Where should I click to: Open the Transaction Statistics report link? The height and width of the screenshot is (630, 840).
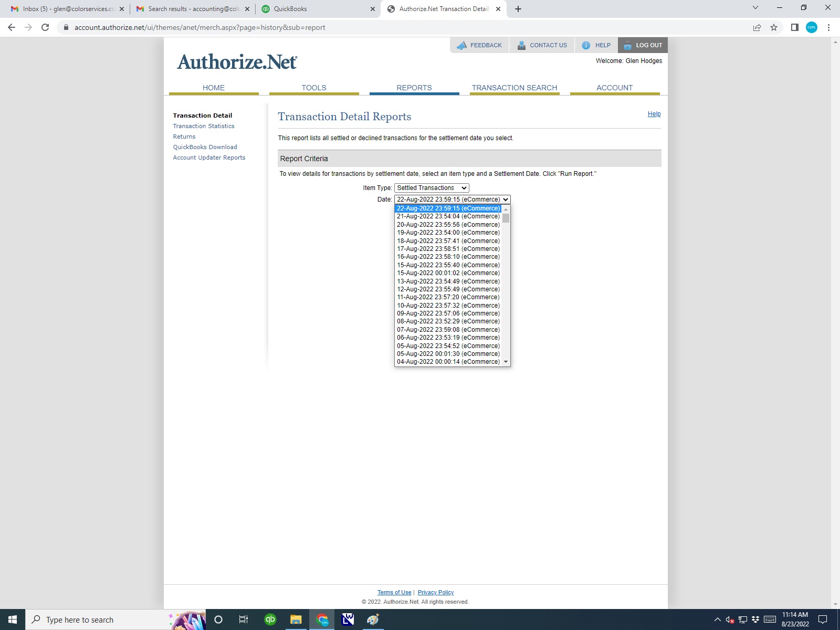[204, 126]
